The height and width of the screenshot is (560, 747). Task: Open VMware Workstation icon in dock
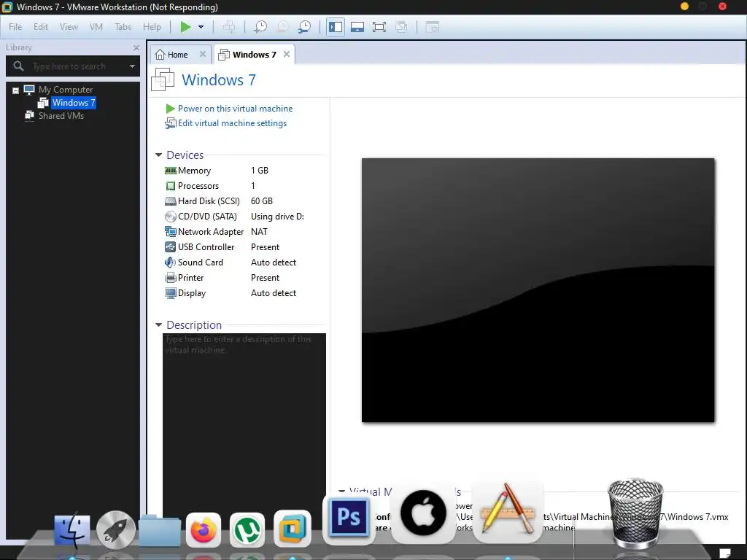293,528
